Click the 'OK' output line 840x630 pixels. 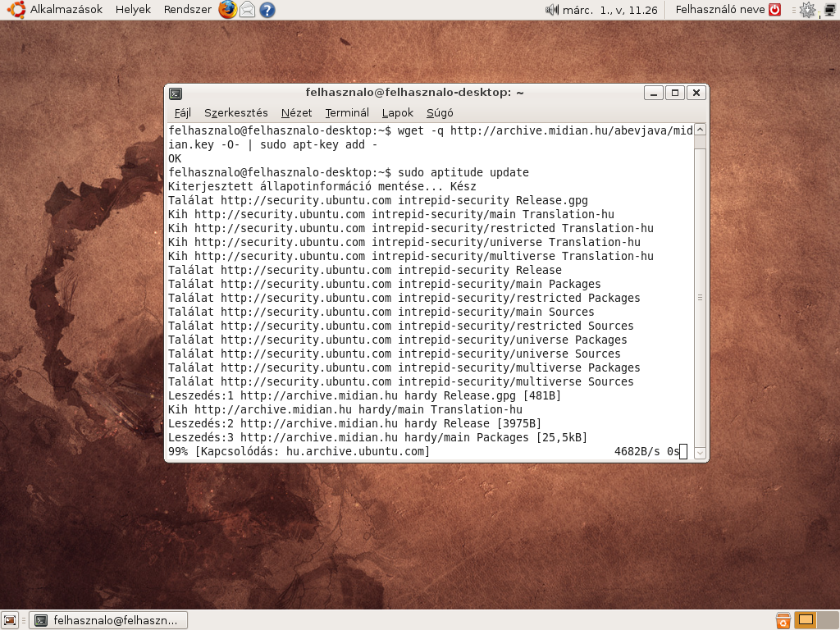click(175, 158)
